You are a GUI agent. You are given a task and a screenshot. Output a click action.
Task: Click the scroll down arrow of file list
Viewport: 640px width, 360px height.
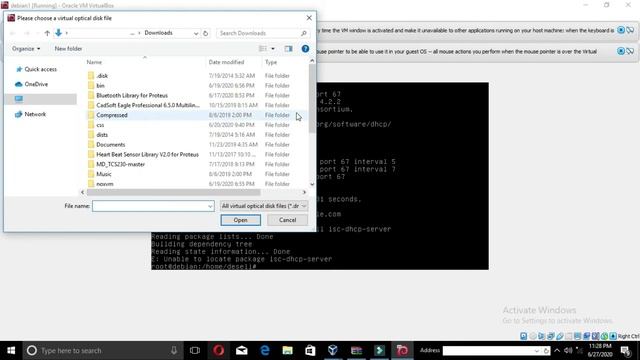point(312,184)
